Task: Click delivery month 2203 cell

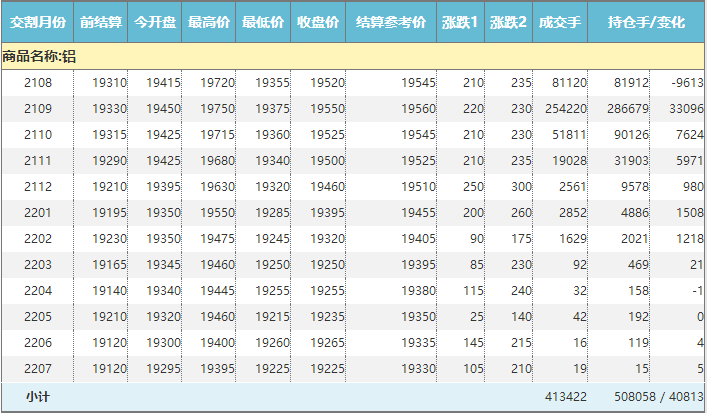Action: 38,265
